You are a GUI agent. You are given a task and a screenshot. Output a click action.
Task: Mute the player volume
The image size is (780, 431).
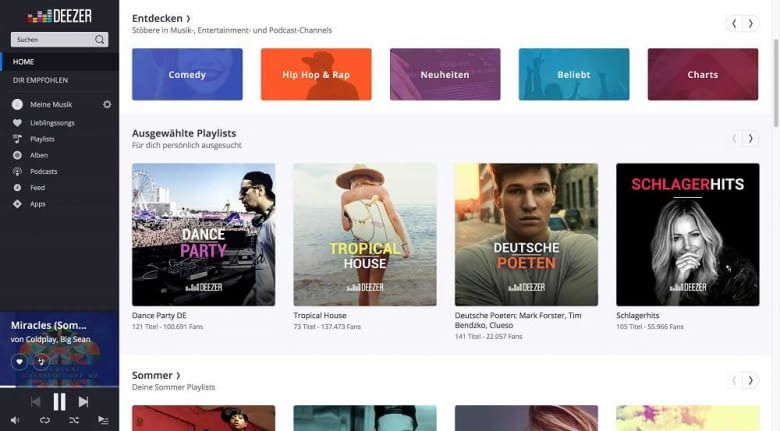point(16,421)
